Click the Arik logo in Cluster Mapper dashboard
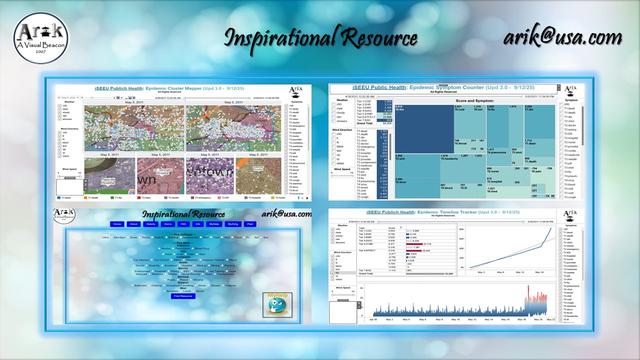Image resolution: width=640 pixels, height=360 pixels. pos(296,91)
